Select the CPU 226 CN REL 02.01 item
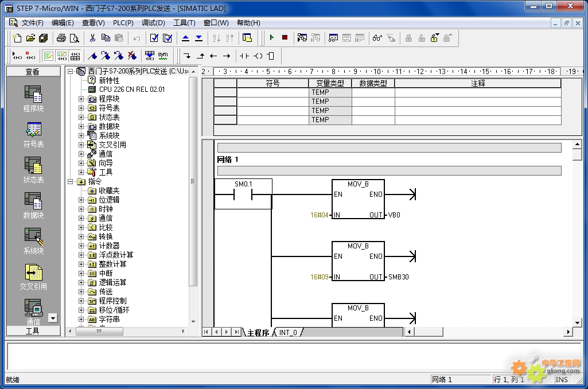Image resolution: width=588 pixels, height=389 pixels. point(131,90)
